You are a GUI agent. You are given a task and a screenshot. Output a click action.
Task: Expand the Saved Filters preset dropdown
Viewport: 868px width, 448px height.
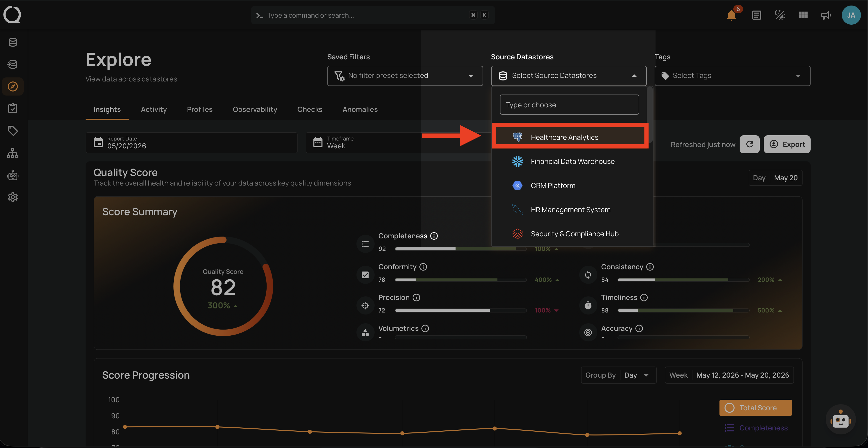[x=405, y=76]
